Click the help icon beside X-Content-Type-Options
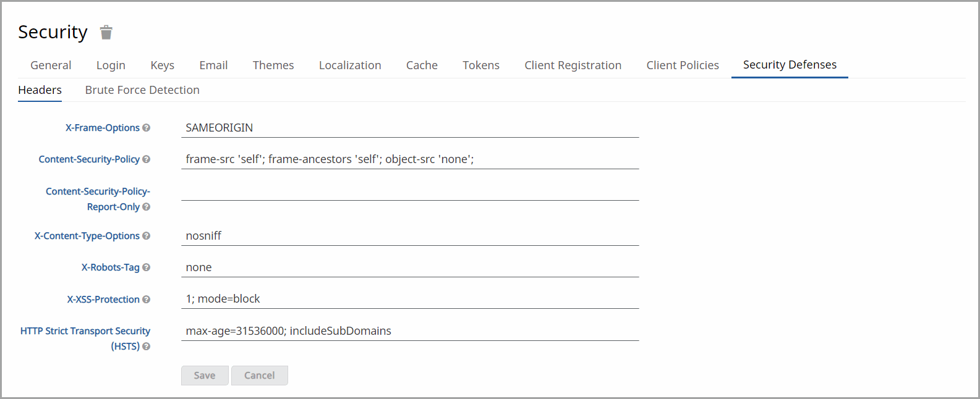The height and width of the screenshot is (399, 980). pyautogui.click(x=147, y=236)
